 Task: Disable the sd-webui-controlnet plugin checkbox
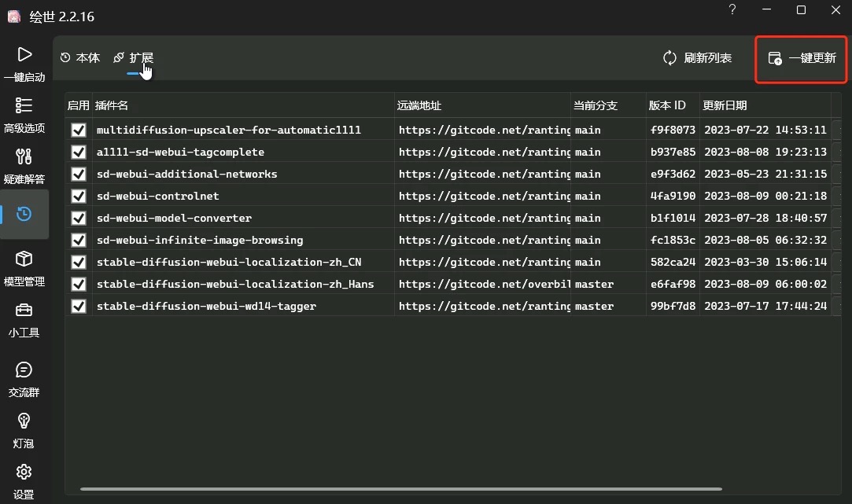coord(78,196)
